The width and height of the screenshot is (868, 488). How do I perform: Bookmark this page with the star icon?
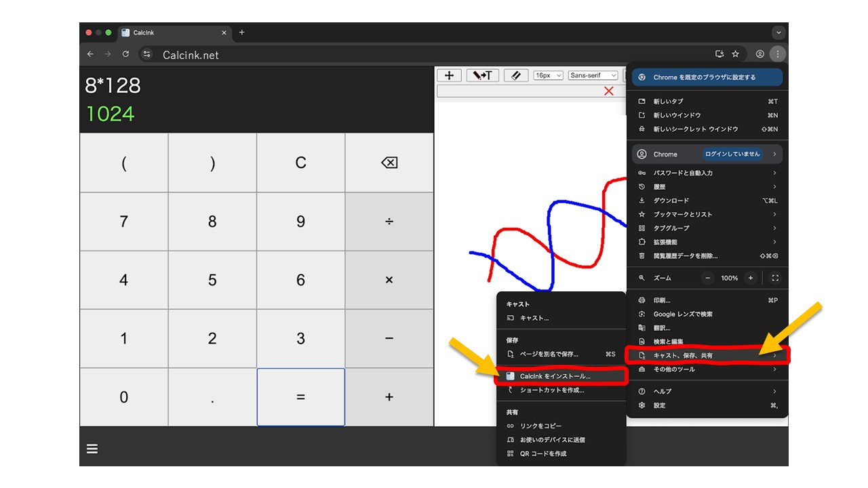pyautogui.click(x=735, y=54)
